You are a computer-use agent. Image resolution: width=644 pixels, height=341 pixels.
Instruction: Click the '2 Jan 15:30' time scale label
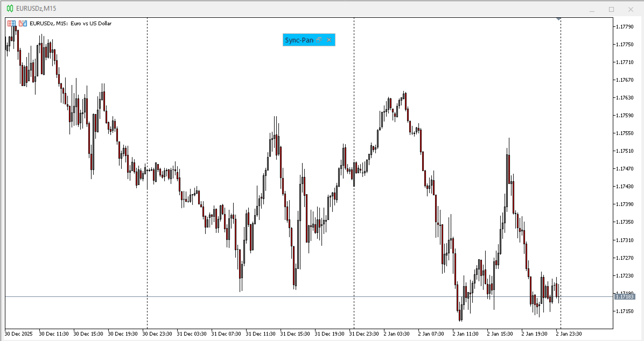coord(500,334)
